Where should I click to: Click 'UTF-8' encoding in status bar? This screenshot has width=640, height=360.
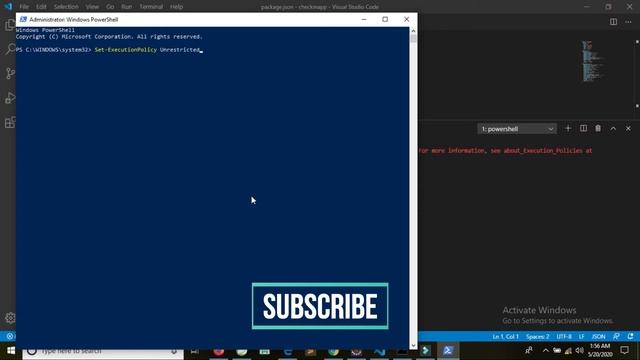tap(564, 337)
